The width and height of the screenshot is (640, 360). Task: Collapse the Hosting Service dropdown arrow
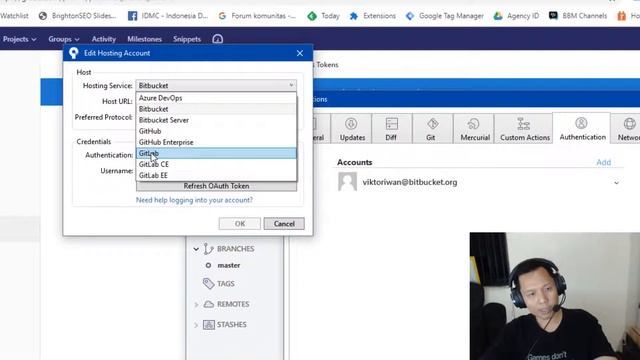click(x=291, y=85)
